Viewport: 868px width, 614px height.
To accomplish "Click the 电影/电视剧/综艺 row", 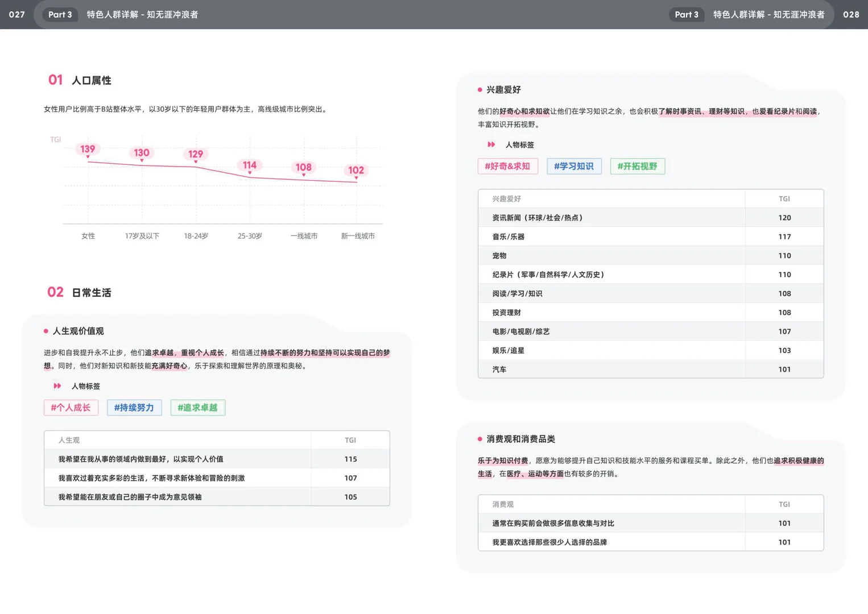I will pos(651,331).
